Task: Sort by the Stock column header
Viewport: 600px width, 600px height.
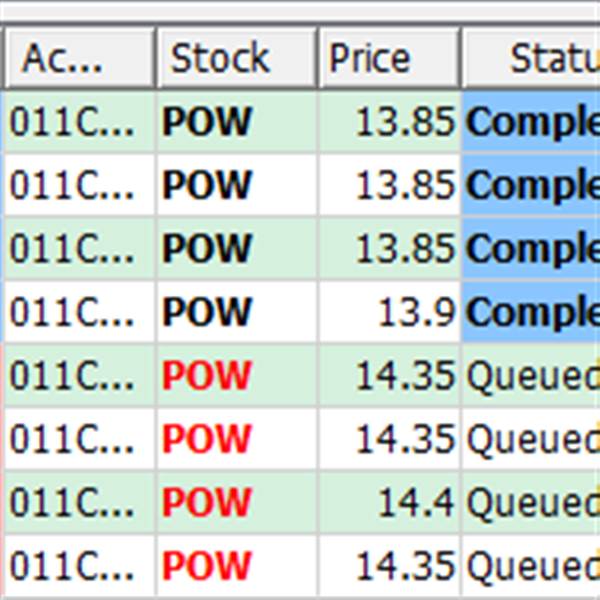Action: coord(236,58)
